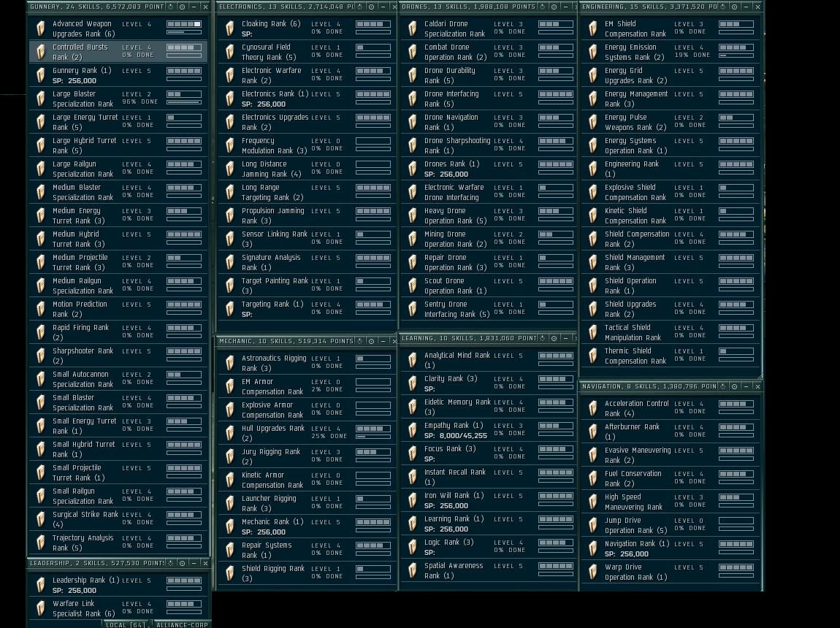This screenshot has width=840, height=628.
Task: Click the Drones, 13 skills window title
Action: pyautogui.click(x=469, y=7)
